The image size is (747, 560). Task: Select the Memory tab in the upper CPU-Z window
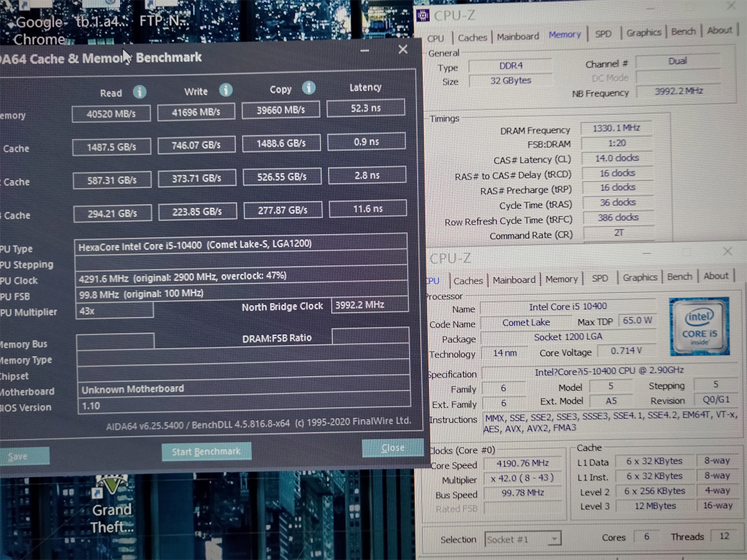[x=565, y=35]
